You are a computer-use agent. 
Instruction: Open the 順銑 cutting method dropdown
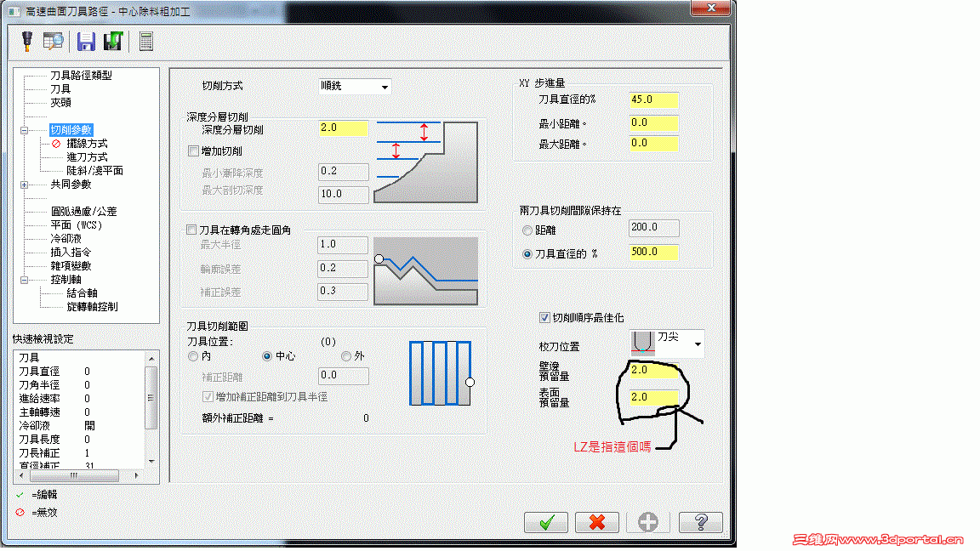pyautogui.click(x=385, y=86)
